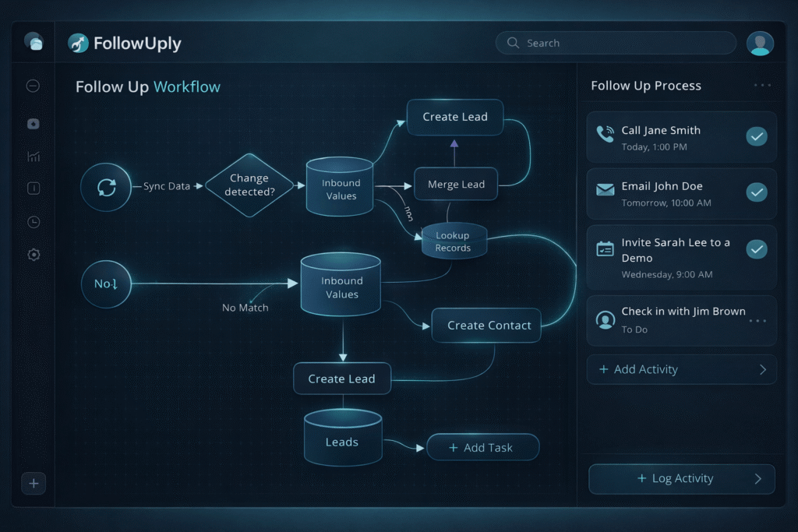Open the analytics chart icon in the sidebar
The width and height of the screenshot is (798, 532).
click(33, 156)
